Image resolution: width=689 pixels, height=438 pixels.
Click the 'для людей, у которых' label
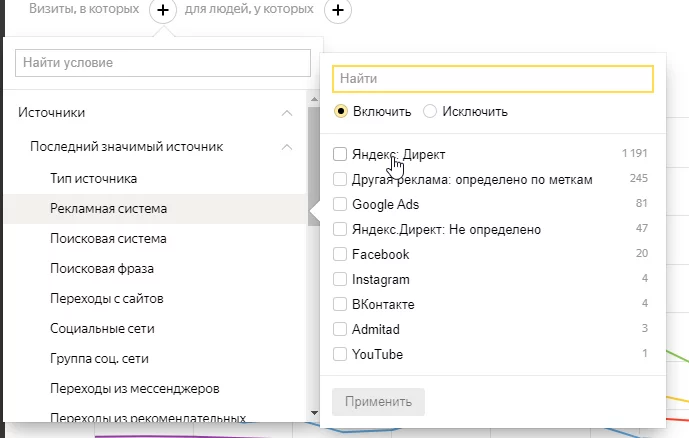pos(249,9)
